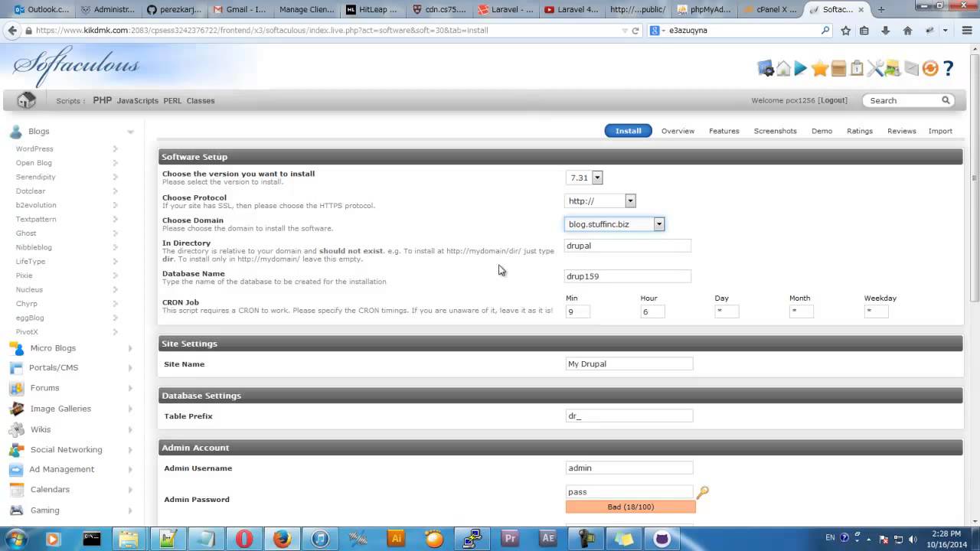
Task: Click the Site Name field
Action: point(629,364)
